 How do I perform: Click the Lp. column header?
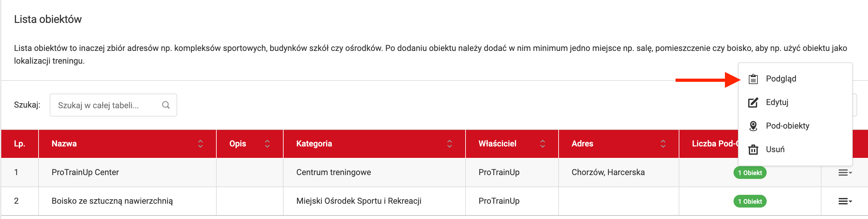coord(19,144)
